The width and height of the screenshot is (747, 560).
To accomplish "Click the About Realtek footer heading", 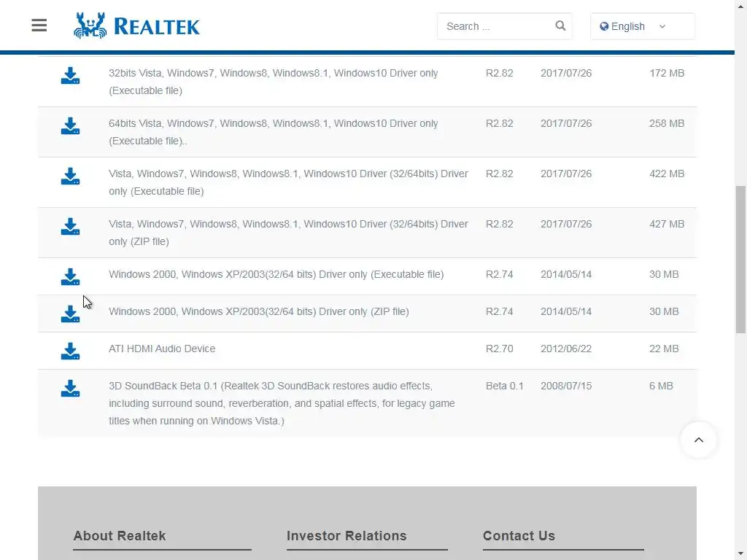I will 120,536.
